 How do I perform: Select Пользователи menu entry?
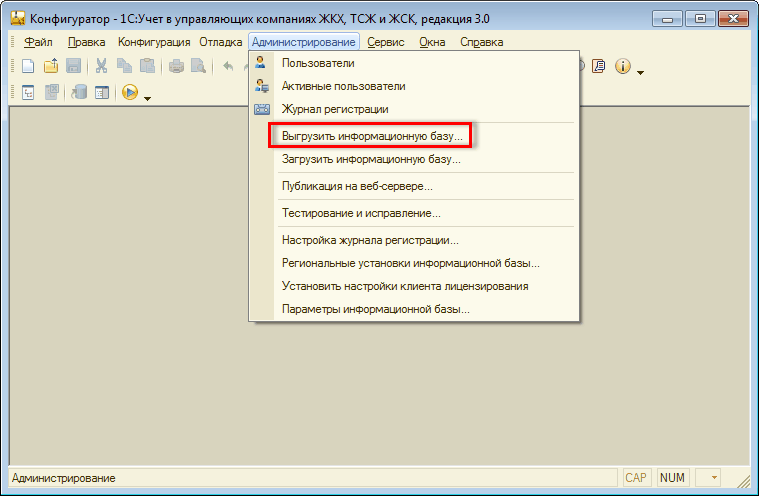[x=414, y=63]
